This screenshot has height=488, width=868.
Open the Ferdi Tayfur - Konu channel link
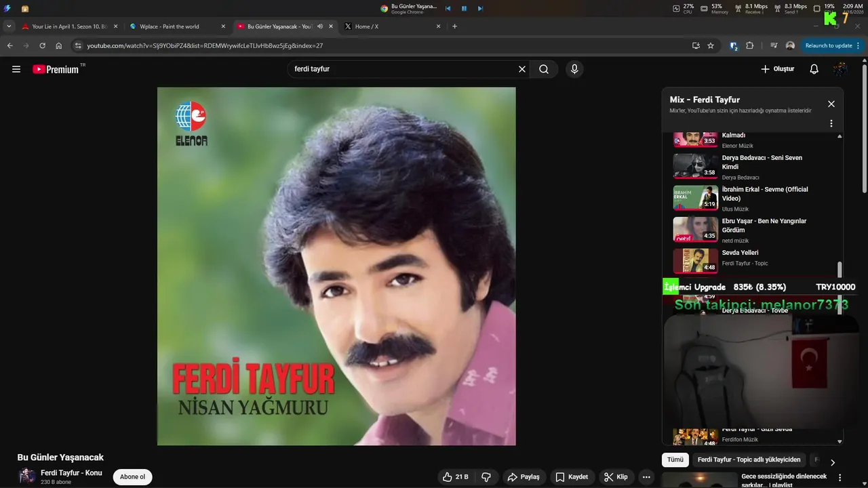(x=71, y=472)
